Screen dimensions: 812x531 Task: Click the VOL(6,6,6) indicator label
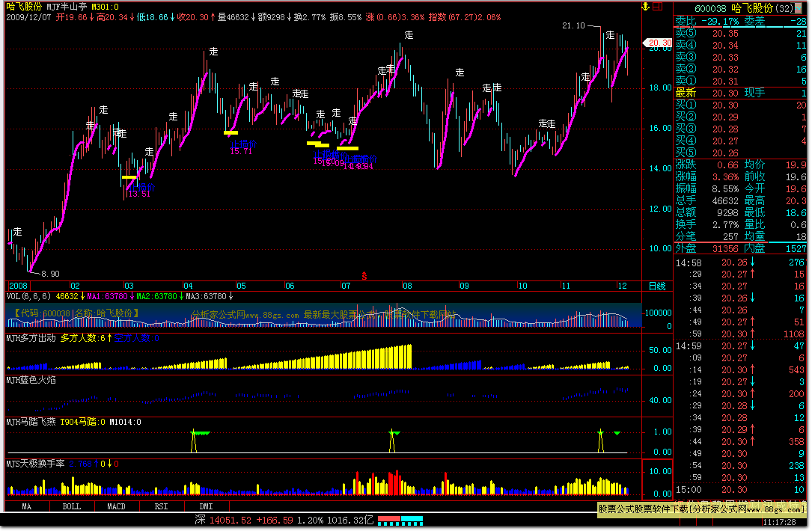pos(29,296)
